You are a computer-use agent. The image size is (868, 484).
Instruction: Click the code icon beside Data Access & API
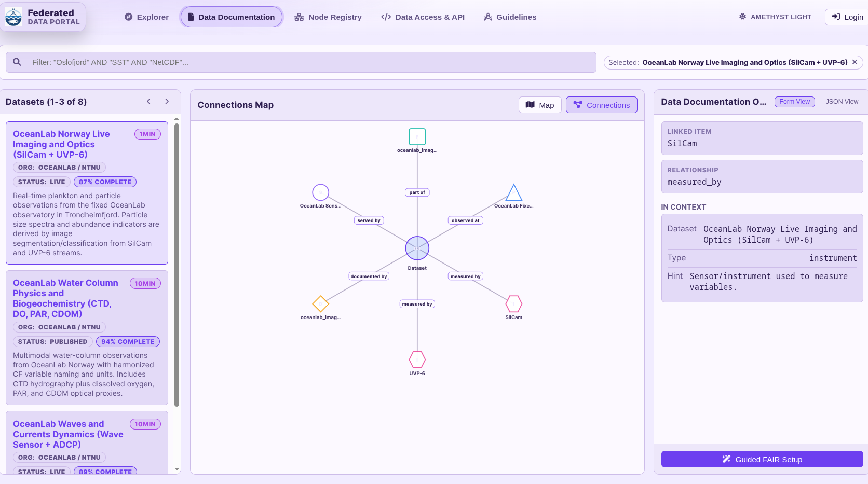click(385, 17)
